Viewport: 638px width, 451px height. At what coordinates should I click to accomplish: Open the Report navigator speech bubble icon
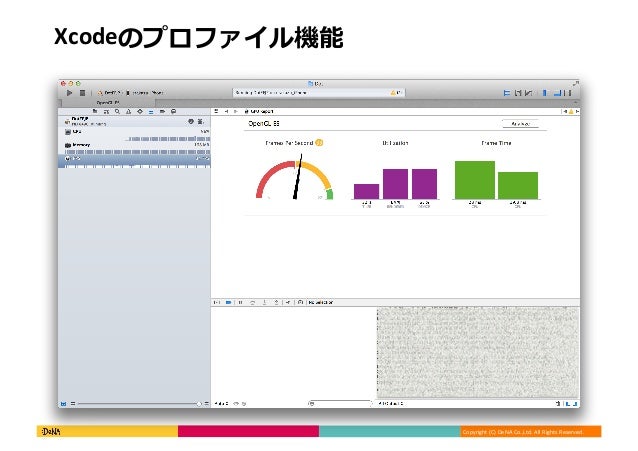click(173, 112)
